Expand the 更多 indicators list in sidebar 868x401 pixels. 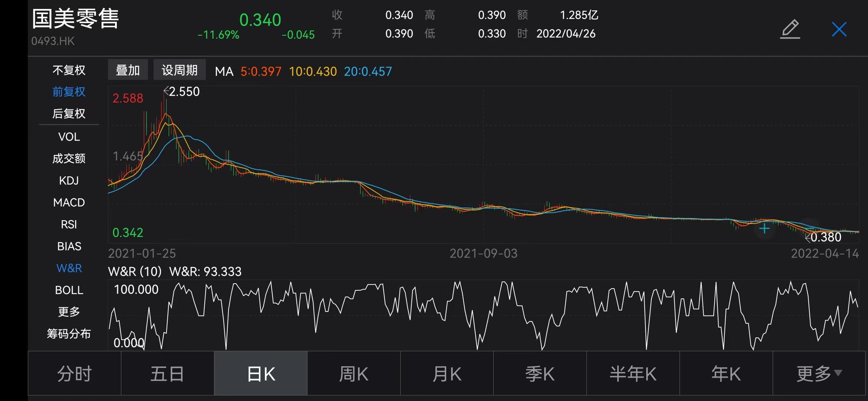(69, 312)
